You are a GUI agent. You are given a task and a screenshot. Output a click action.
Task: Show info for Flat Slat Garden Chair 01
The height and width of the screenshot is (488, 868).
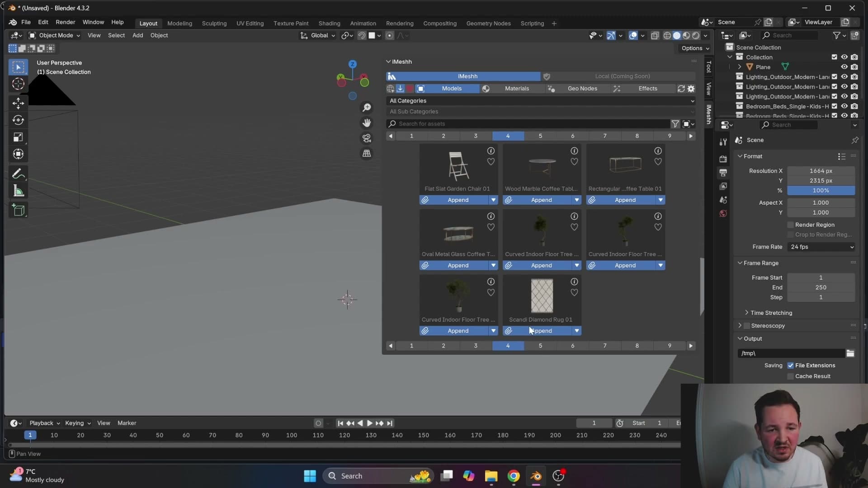coord(491,151)
